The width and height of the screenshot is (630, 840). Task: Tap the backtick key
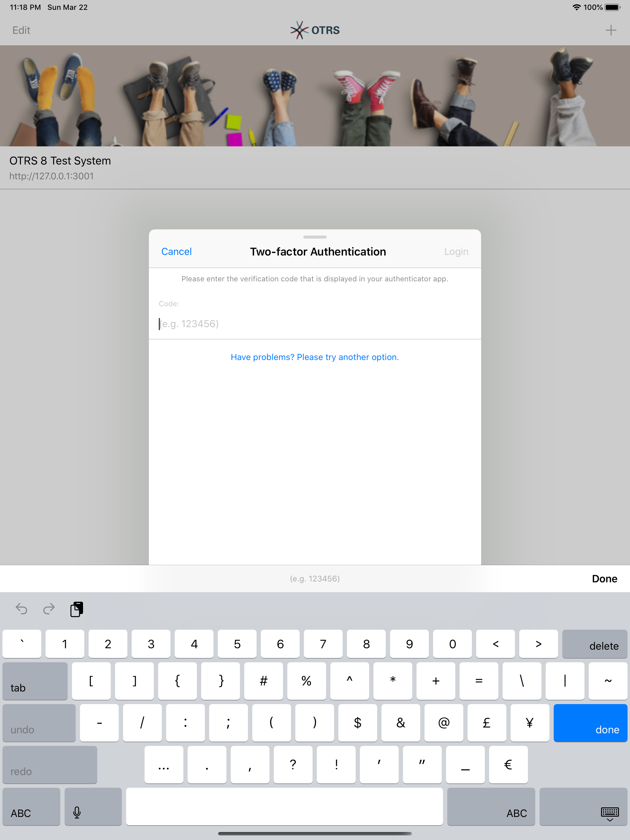22,644
